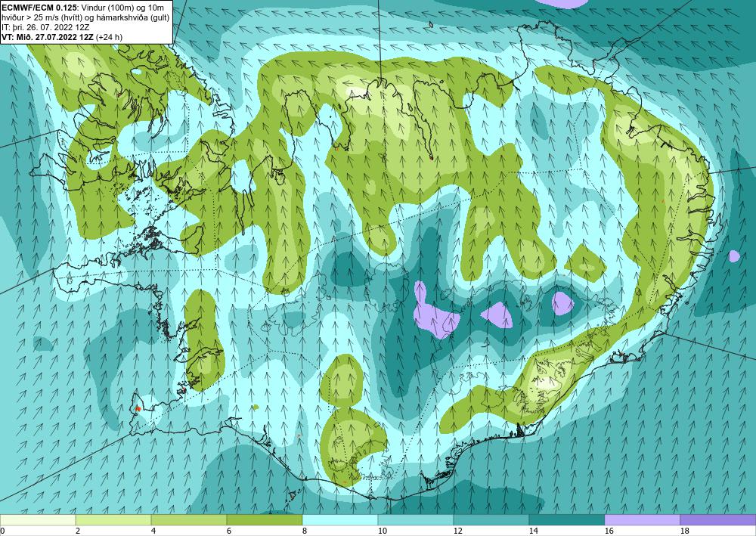
Task: Click the scale label '0'
Action: tap(2, 531)
